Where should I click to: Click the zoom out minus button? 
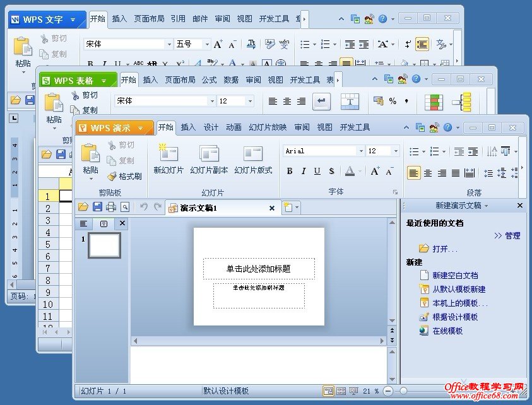pos(388,391)
